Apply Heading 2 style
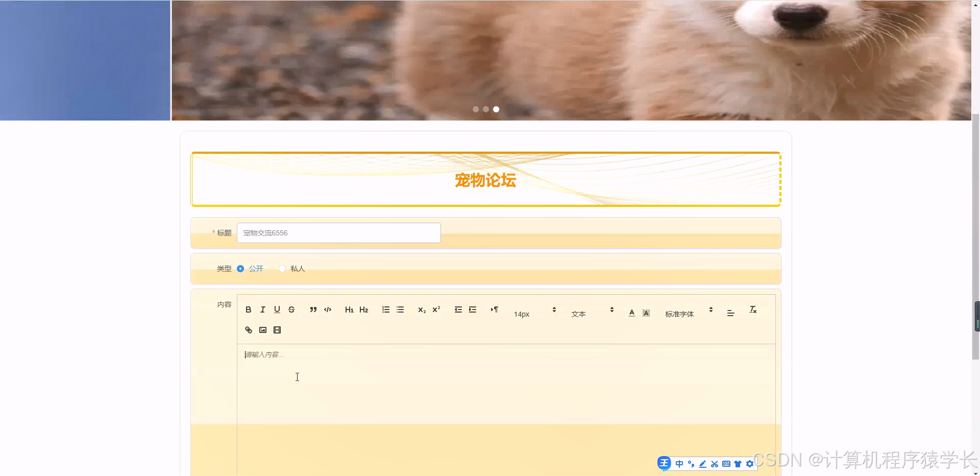 pos(363,310)
